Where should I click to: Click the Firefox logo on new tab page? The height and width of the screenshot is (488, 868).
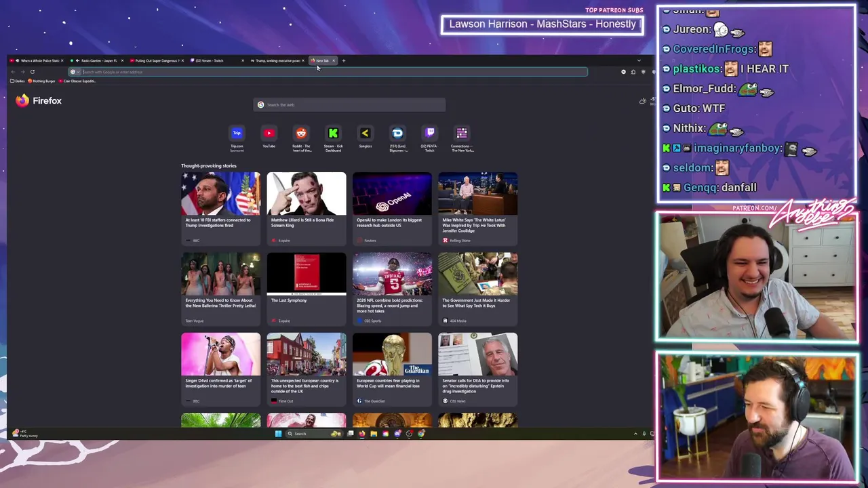click(x=39, y=100)
